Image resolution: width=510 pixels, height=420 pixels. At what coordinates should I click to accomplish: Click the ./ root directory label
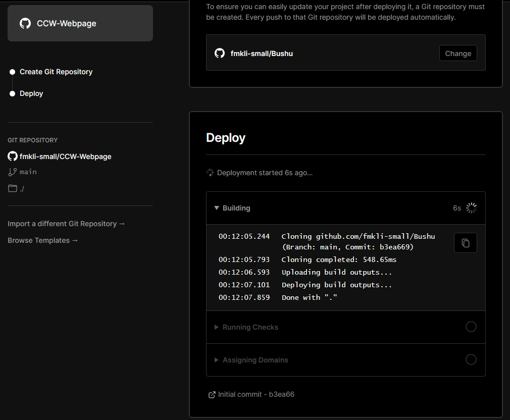[x=22, y=188]
